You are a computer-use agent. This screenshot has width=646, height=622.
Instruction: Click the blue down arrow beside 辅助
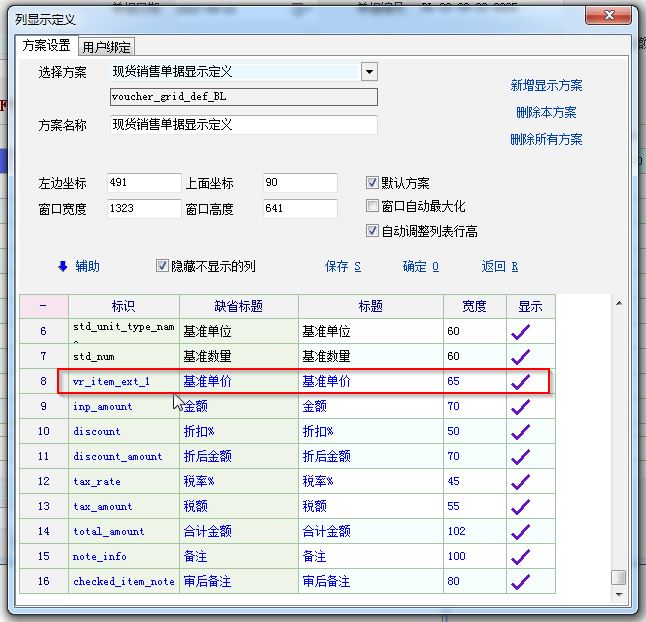(x=63, y=266)
